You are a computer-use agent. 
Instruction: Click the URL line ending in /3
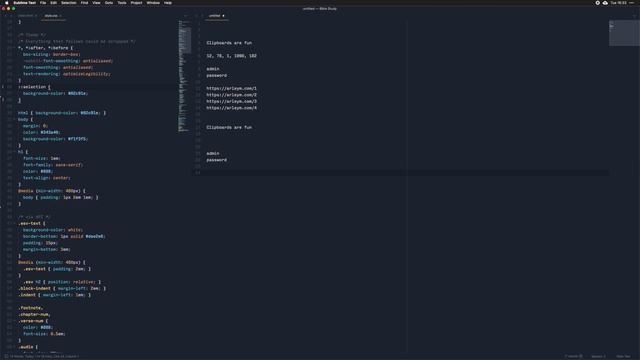[x=231, y=102]
